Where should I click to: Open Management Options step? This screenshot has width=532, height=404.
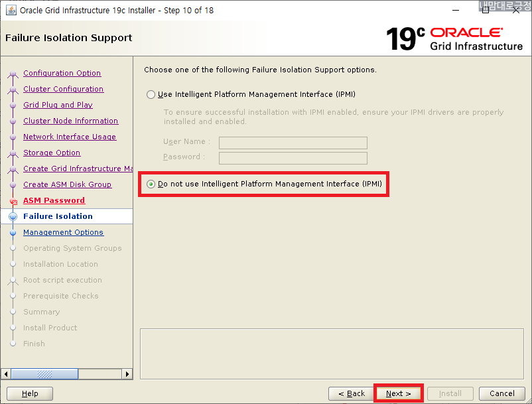63,232
